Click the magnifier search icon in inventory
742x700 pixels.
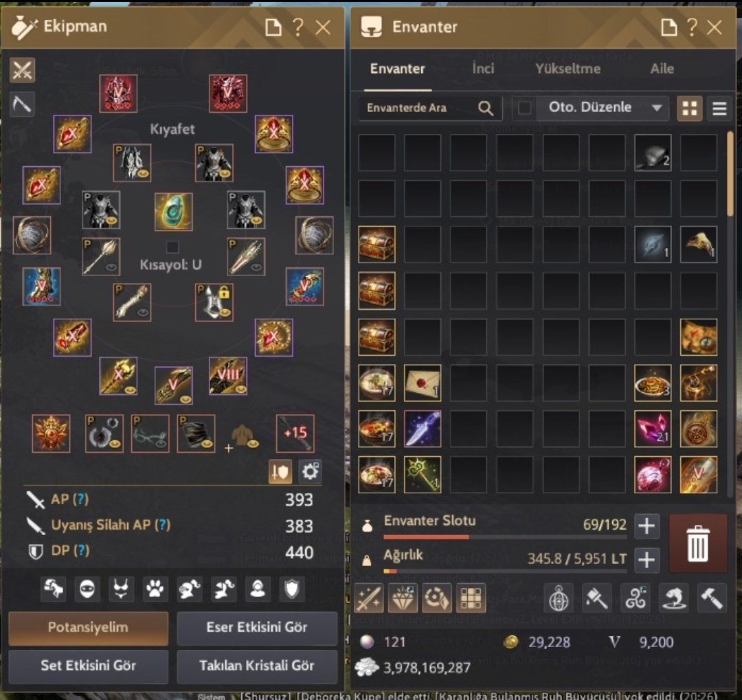click(486, 108)
